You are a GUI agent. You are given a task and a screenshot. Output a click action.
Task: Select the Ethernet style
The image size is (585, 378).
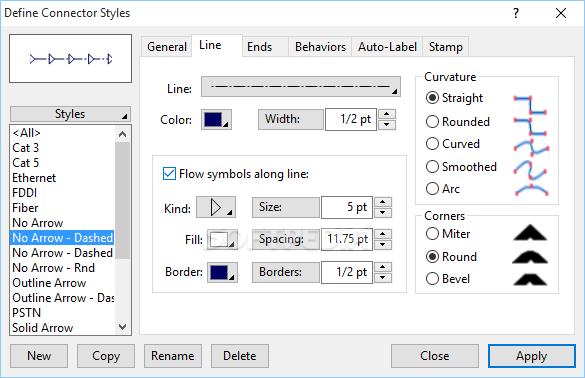point(62,178)
